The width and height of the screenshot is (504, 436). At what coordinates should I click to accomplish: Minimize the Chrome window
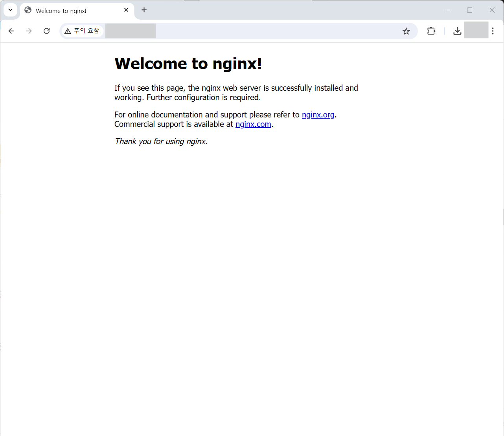coord(447,10)
